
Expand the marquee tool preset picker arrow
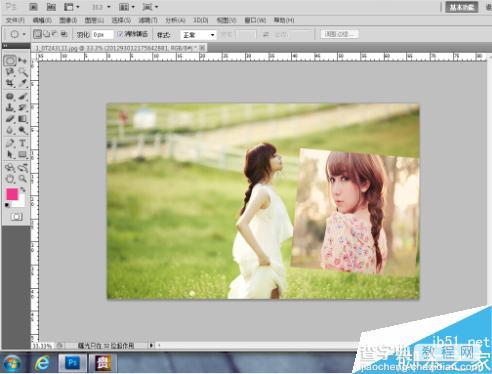point(24,34)
